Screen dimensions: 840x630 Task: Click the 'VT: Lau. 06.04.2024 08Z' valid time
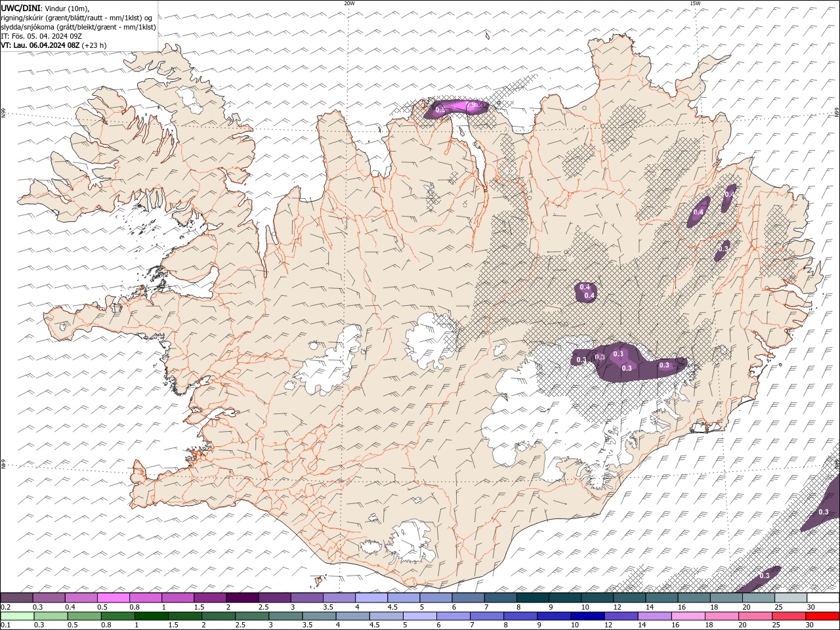click(x=40, y=45)
